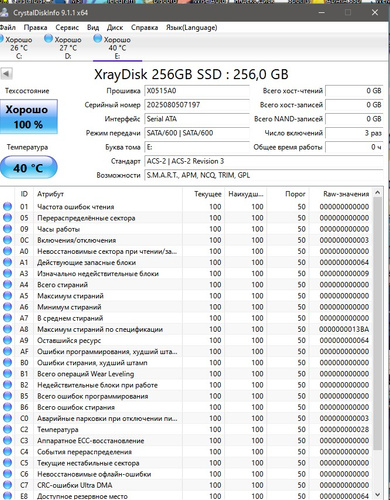390x500 pixels.
Task: Click the left arrow previous-disk button
Action: [6, 73]
